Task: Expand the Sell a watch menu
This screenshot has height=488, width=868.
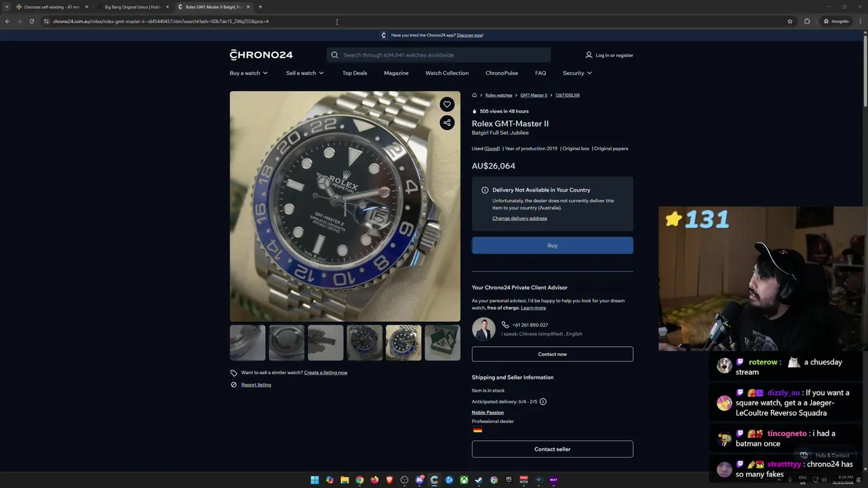Action: click(305, 73)
